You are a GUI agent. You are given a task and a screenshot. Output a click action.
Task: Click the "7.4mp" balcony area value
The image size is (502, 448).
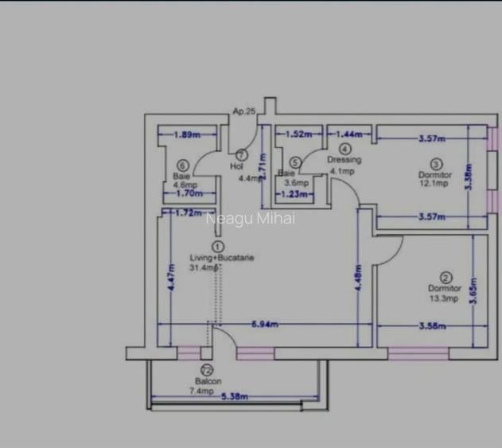tap(201, 391)
